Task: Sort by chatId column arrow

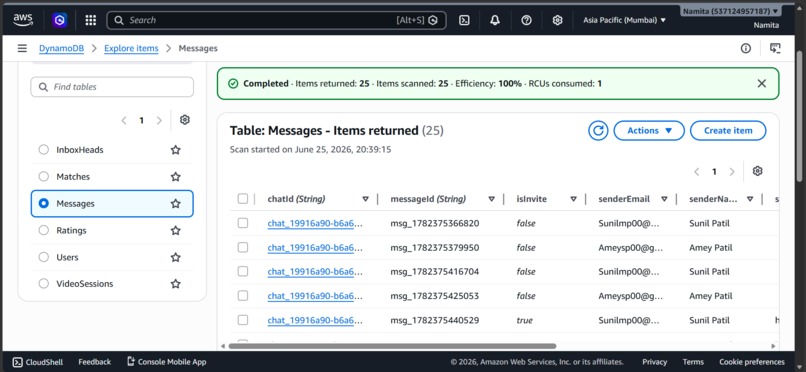Action: pos(365,199)
